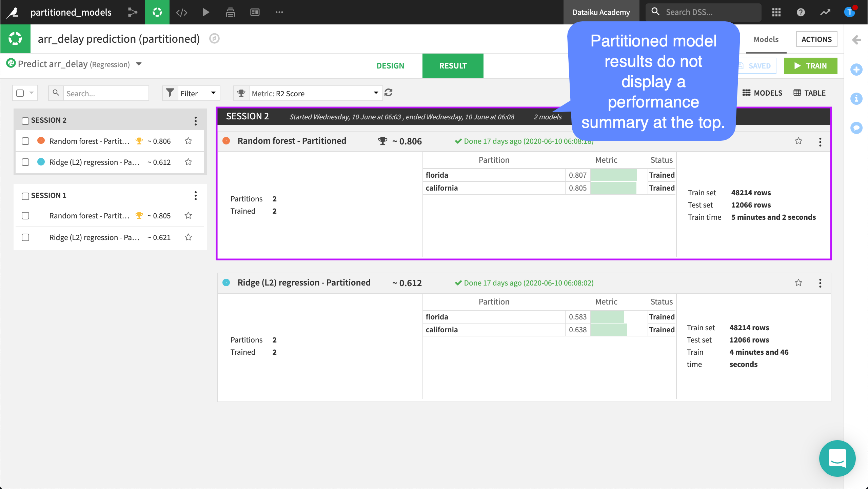Switch to the DESIGN tab
Image resolution: width=868 pixels, height=489 pixels.
[390, 66]
